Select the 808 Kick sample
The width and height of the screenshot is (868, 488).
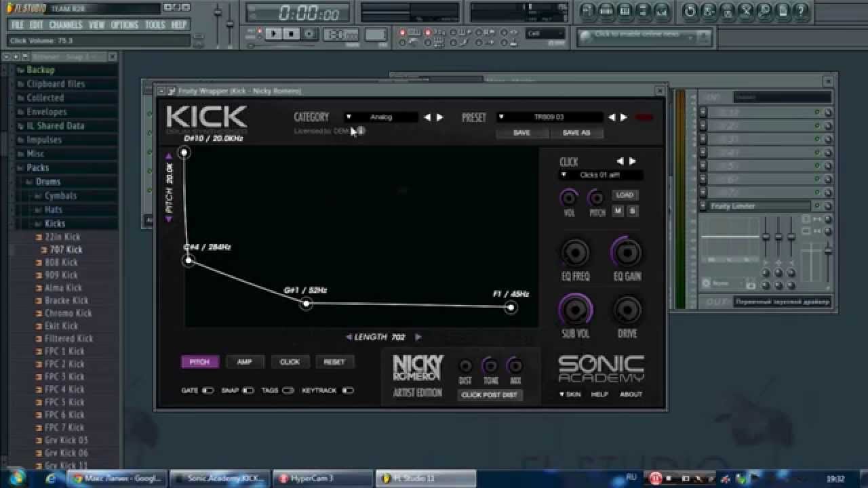[x=62, y=262]
